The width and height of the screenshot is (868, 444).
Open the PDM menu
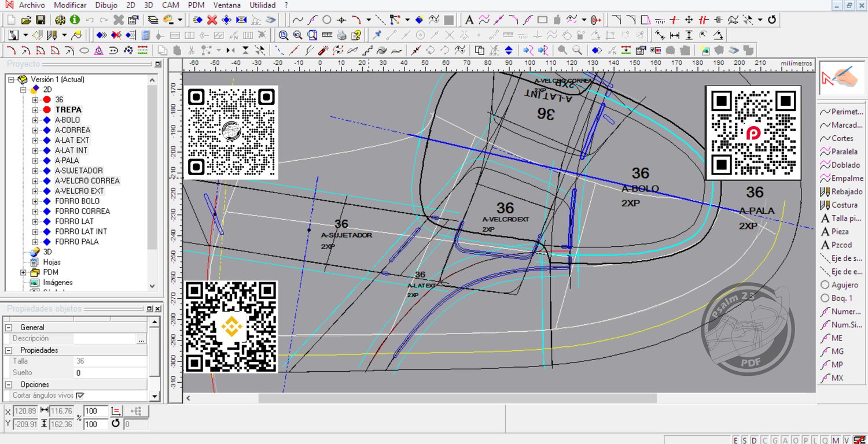[196, 5]
